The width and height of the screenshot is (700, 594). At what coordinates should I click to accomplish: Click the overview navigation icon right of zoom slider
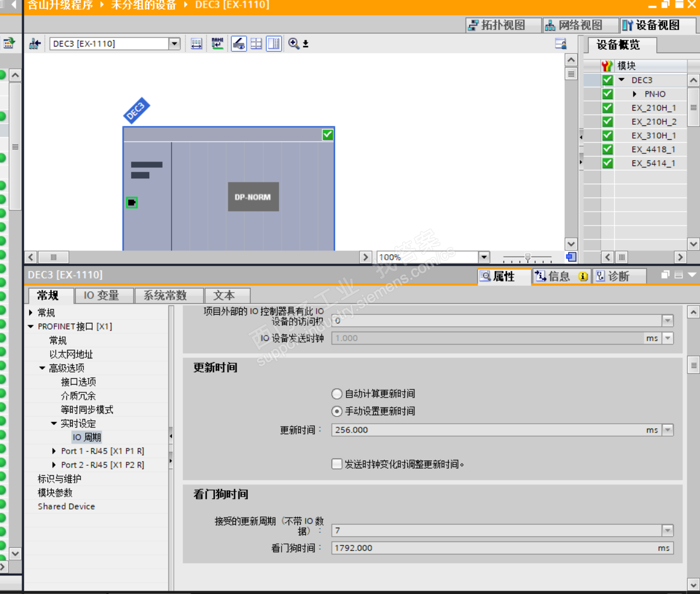(x=571, y=257)
